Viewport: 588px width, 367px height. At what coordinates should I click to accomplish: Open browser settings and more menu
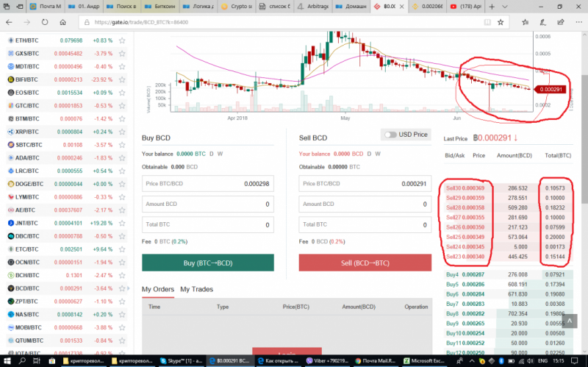pyautogui.click(x=578, y=22)
